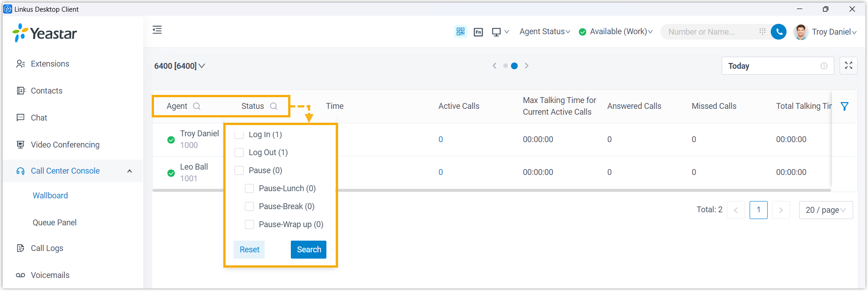Click Reset in the status filter popup
This screenshot has height=291, width=868.
(x=249, y=250)
